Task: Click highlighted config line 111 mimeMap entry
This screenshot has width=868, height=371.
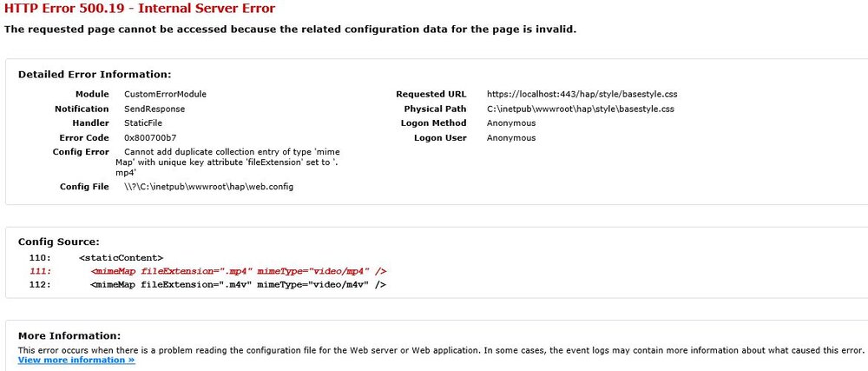Action: pos(238,271)
